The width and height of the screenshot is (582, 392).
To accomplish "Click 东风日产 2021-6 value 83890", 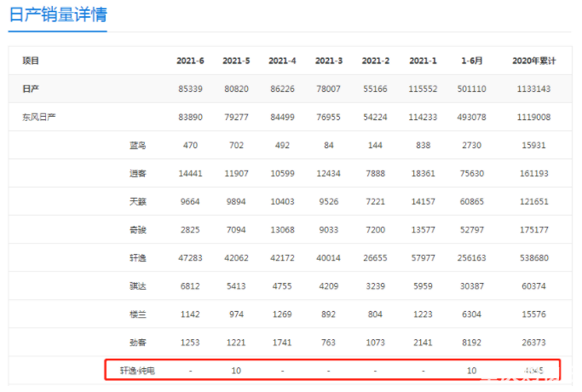I will pos(190,117).
